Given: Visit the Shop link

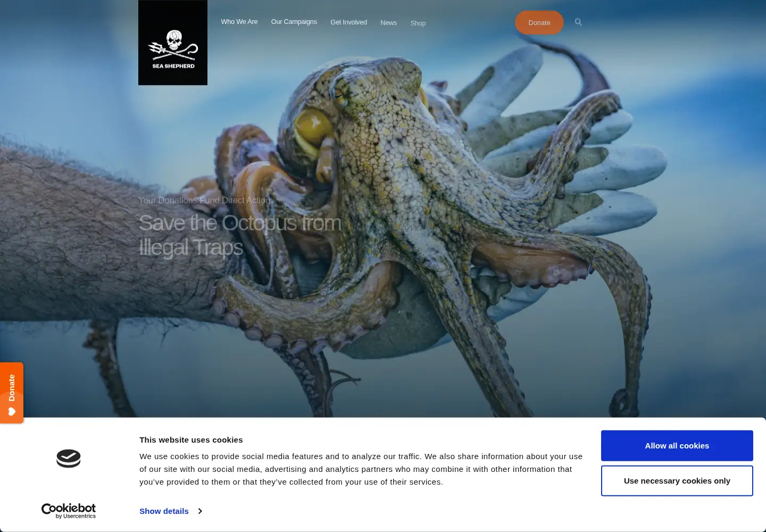Looking at the screenshot, I should [x=418, y=23].
